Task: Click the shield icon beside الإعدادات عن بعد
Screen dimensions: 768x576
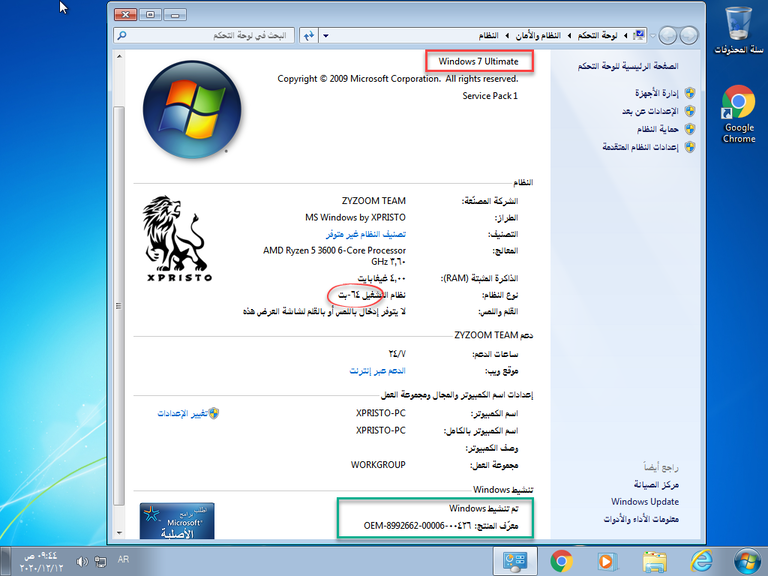Action: tap(690, 111)
